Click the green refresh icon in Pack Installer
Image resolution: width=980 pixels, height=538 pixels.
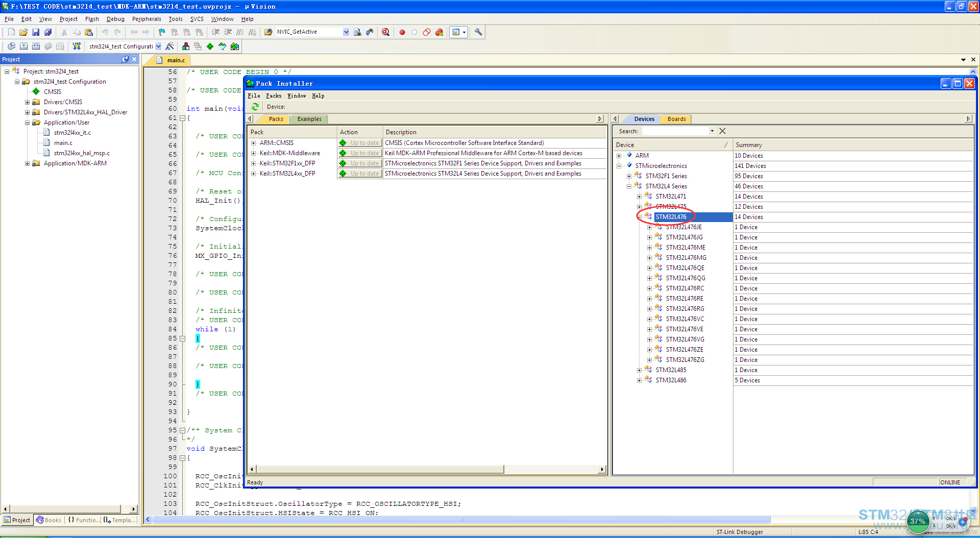click(x=255, y=107)
